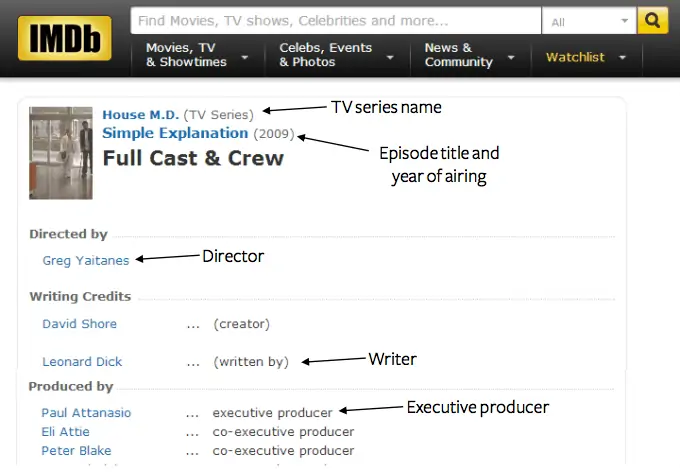Open the House M.D. series link
The width and height of the screenshot is (680, 474).
[x=140, y=115]
